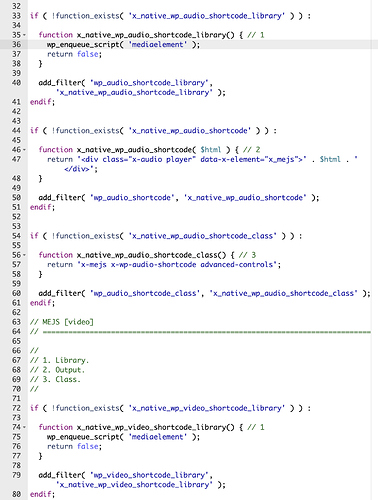Select line number 80 in the gutter

click(16, 494)
